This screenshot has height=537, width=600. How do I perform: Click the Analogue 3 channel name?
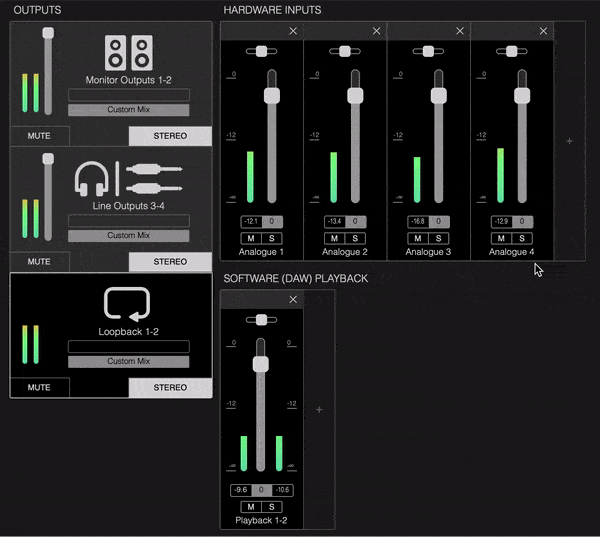pos(428,252)
